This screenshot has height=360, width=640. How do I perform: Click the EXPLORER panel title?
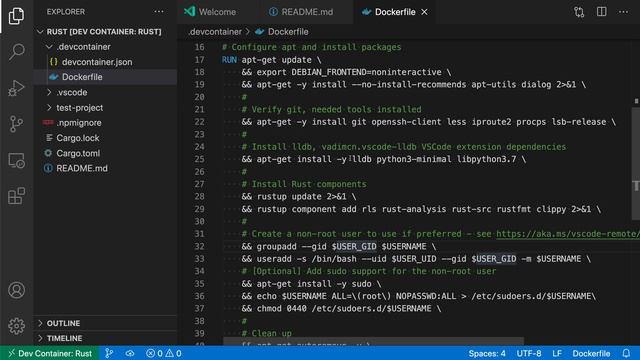pyautogui.click(x=66, y=12)
